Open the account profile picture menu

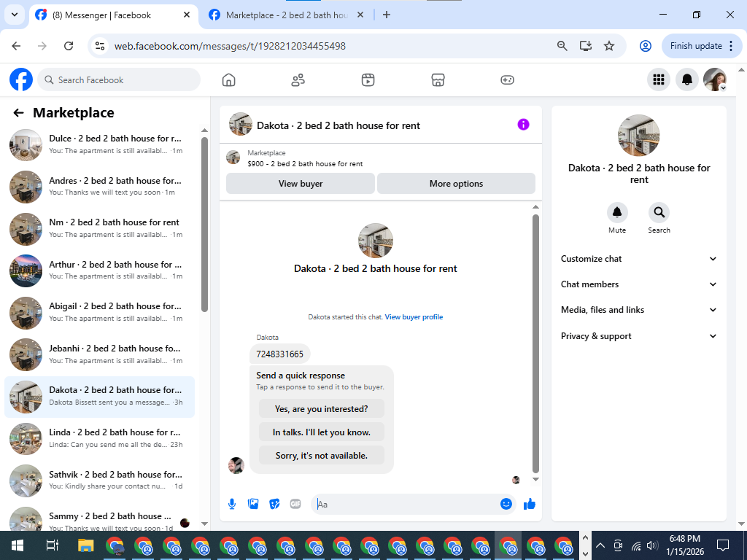(715, 79)
